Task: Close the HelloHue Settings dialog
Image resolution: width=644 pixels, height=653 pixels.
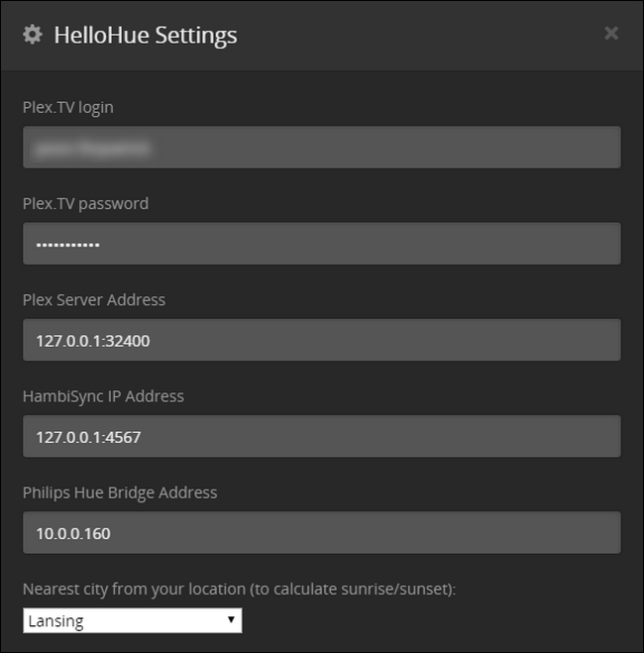Action: [x=611, y=33]
